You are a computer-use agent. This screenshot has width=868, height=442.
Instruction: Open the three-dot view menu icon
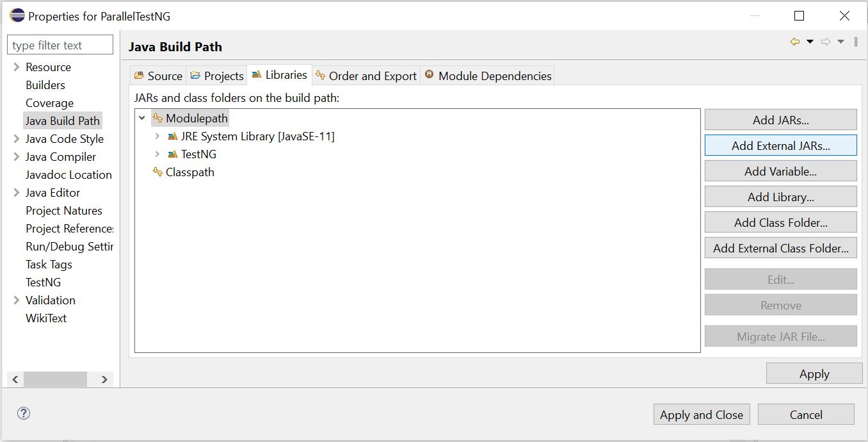tap(856, 42)
